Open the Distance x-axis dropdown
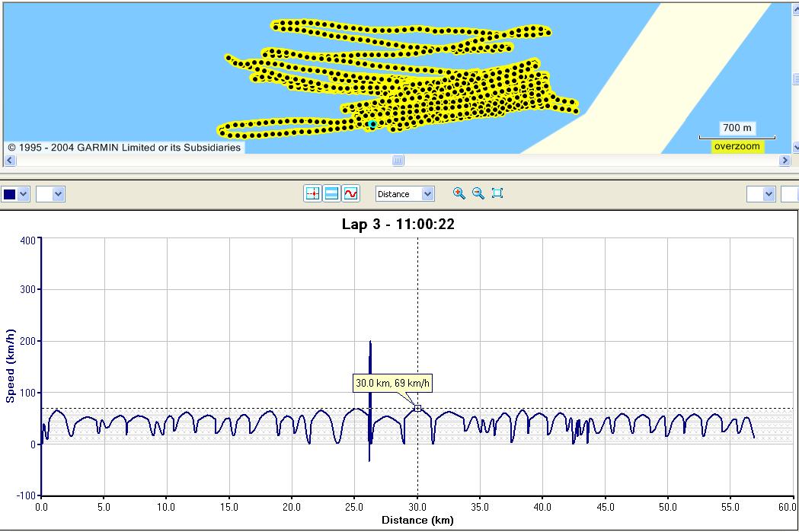Screen dimensions: 799x532 tap(427, 194)
